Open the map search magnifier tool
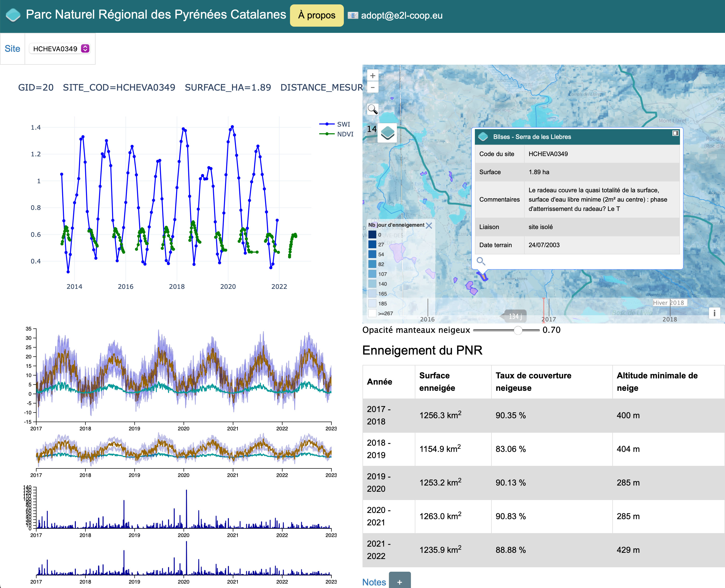This screenshot has height=588, width=725. click(373, 109)
